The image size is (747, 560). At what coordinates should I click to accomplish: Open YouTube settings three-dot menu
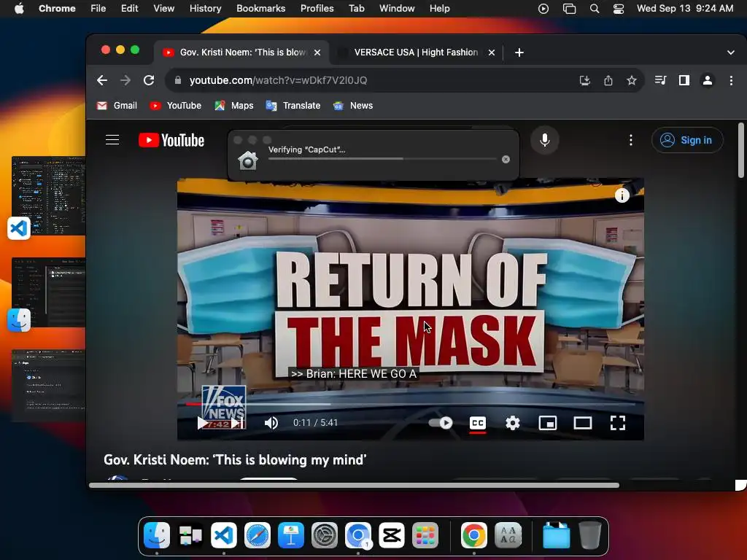[x=631, y=140]
